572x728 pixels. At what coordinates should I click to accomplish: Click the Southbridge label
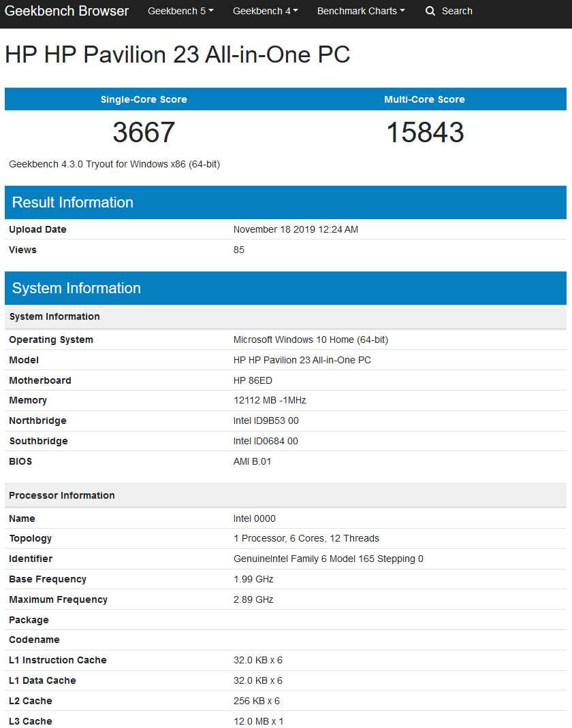pyautogui.click(x=39, y=441)
